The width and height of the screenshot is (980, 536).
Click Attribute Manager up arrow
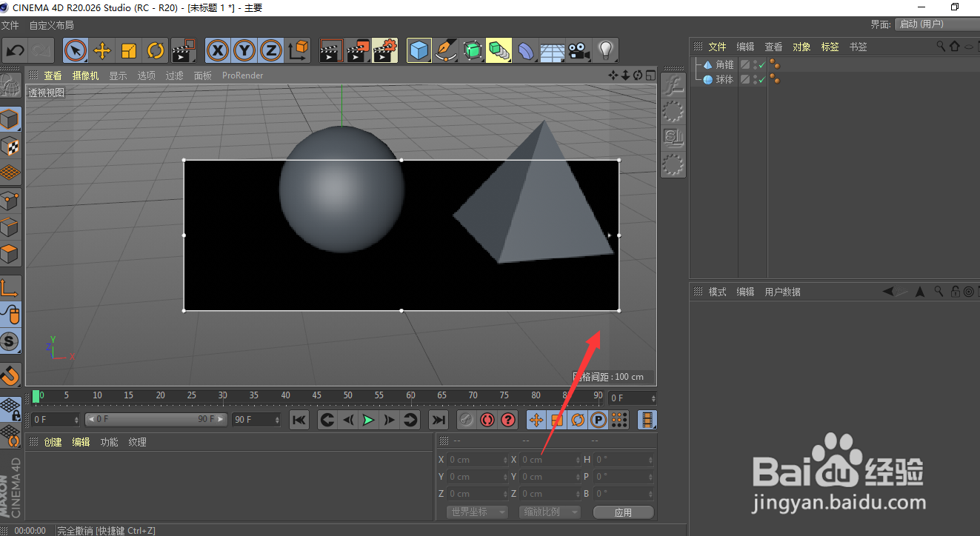coord(920,292)
